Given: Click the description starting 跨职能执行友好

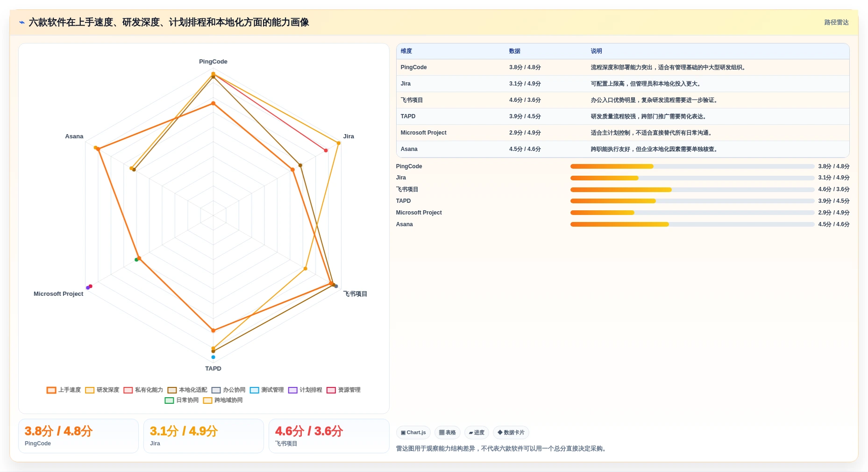Looking at the screenshot, I should click(655, 149).
